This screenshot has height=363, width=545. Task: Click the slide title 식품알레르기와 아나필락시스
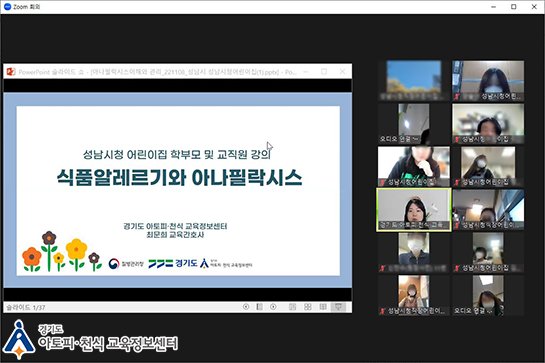click(179, 178)
